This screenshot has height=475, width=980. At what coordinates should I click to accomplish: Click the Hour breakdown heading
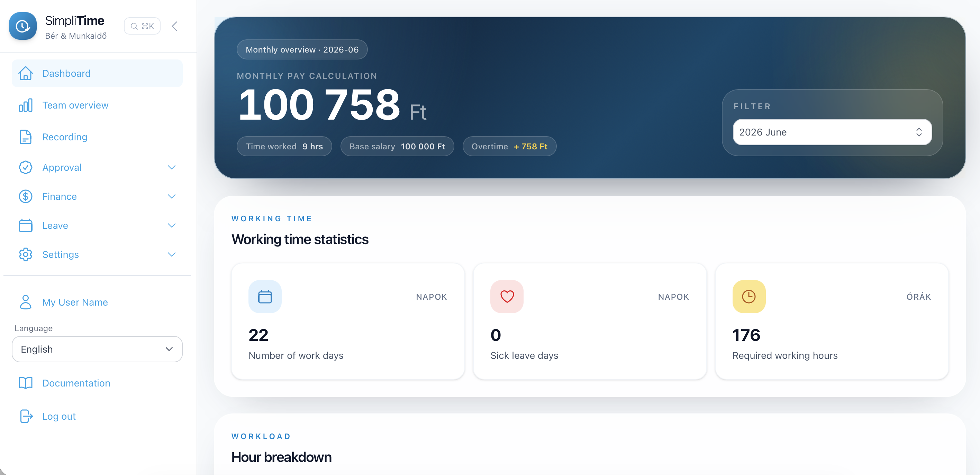(281, 457)
